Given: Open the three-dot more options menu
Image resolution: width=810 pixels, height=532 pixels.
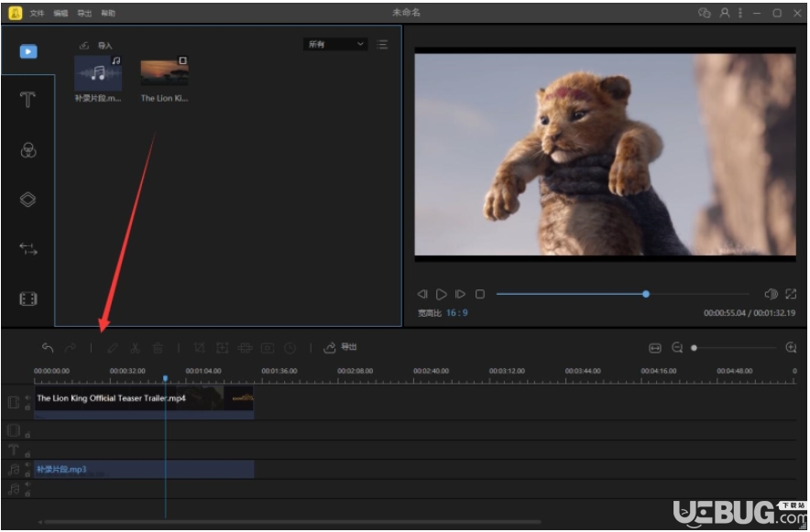Looking at the screenshot, I should 740,13.
